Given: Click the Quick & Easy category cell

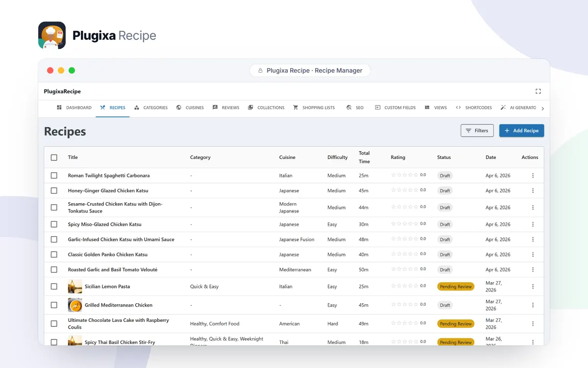Looking at the screenshot, I should (204, 287).
